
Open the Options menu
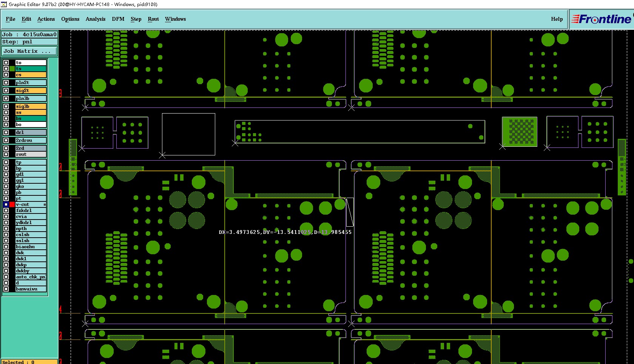coord(70,19)
